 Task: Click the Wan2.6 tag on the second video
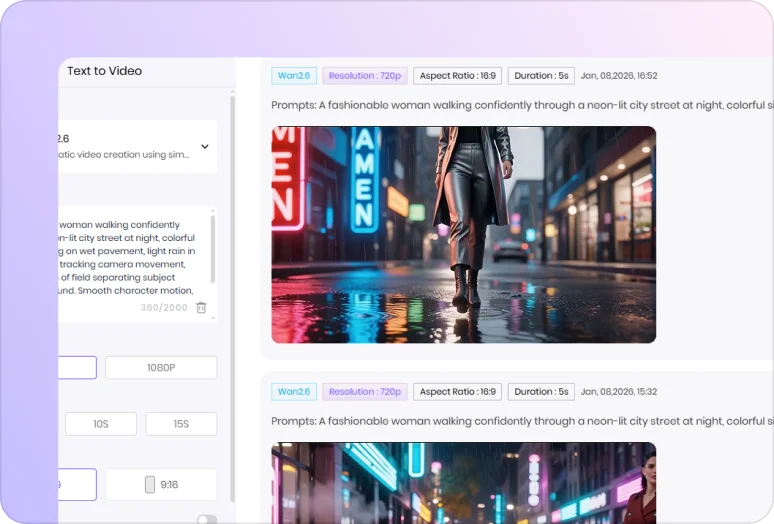click(x=294, y=392)
